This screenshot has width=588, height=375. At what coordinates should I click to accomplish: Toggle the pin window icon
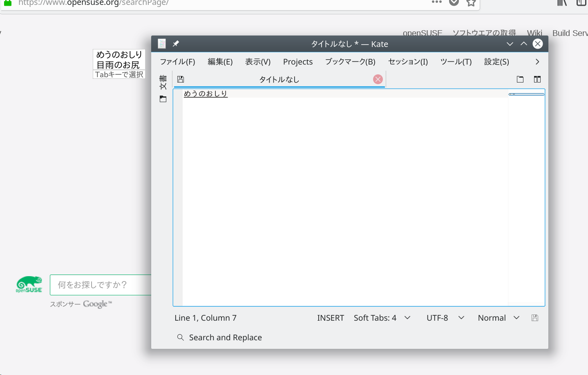[176, 44]
